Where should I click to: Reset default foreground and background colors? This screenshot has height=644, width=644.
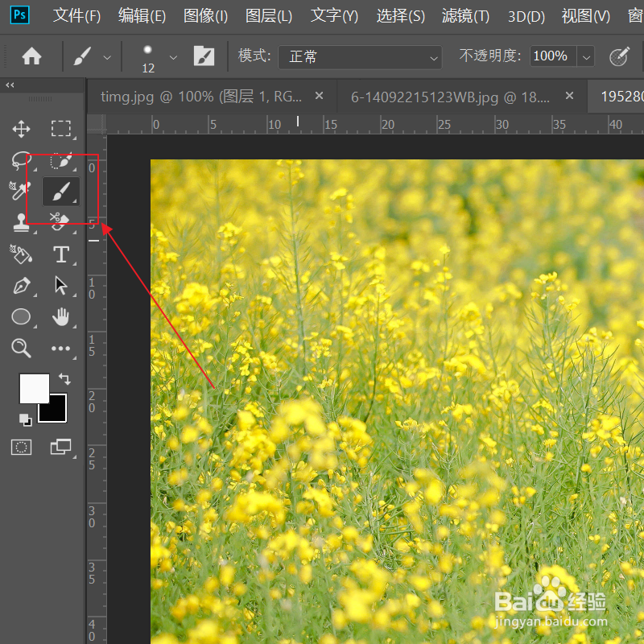[x=26, y=419]
